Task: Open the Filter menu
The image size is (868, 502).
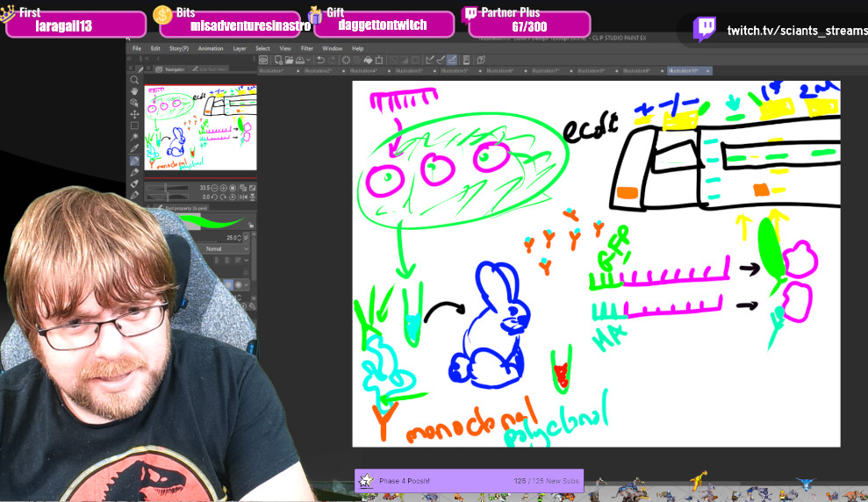Action: tap(307, 48)
